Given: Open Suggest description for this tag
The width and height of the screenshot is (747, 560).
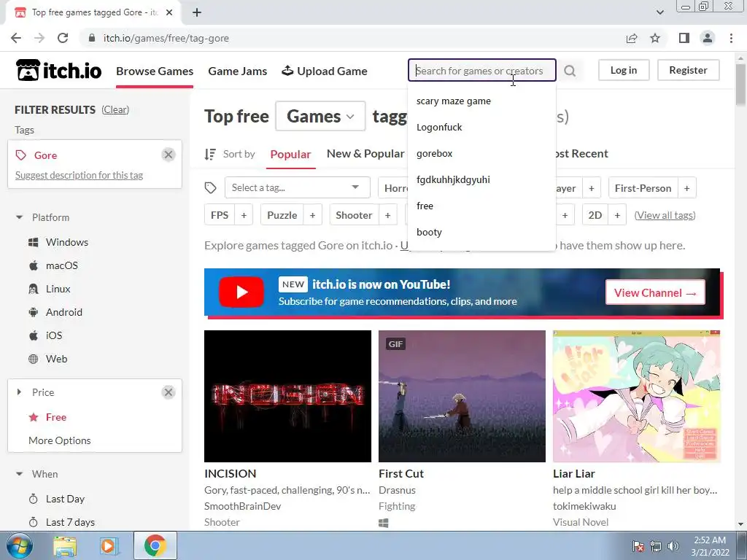Looking at the screenshot, I should pyautogui.click(x=79, y=175).
